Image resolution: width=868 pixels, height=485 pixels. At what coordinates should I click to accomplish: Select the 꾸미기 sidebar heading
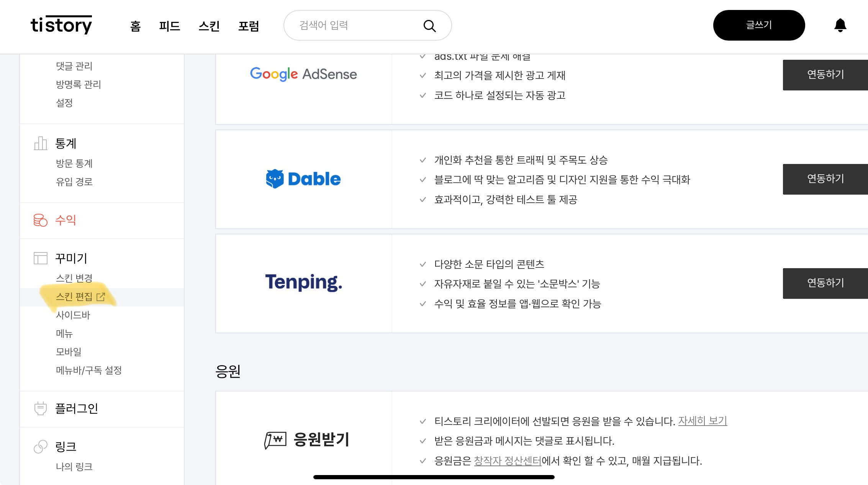(x=71, y=259)
